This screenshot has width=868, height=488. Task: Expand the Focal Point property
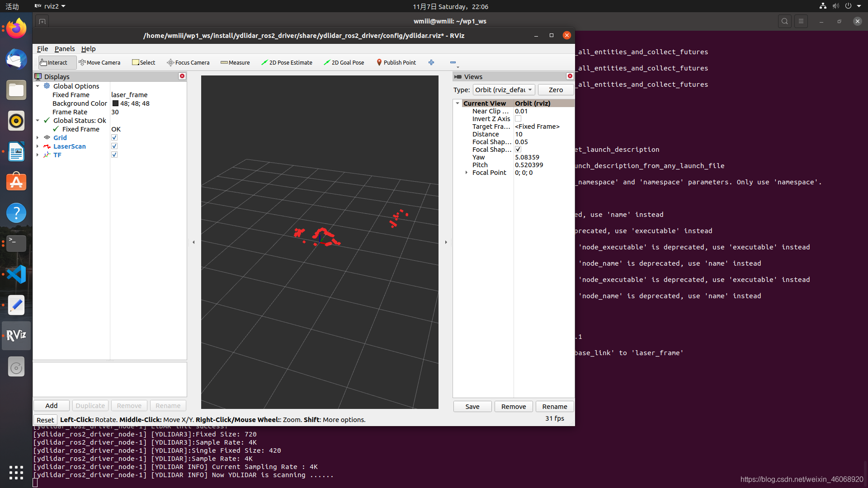click(x=467, y=173)
